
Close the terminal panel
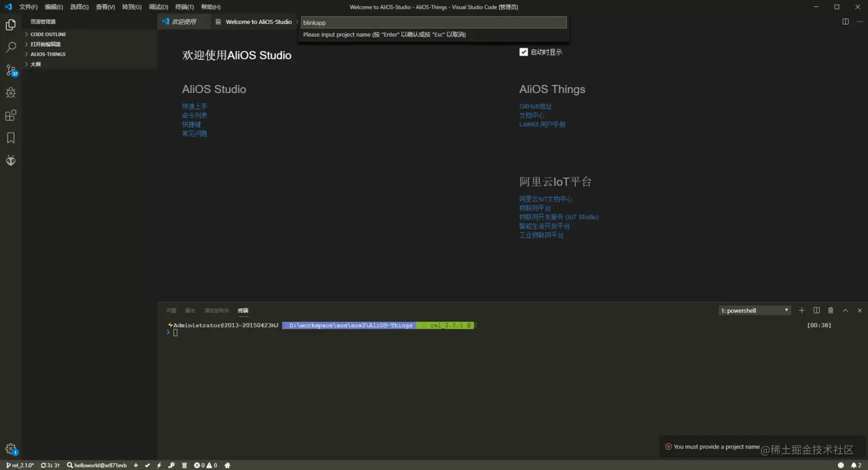pos(860,311)
